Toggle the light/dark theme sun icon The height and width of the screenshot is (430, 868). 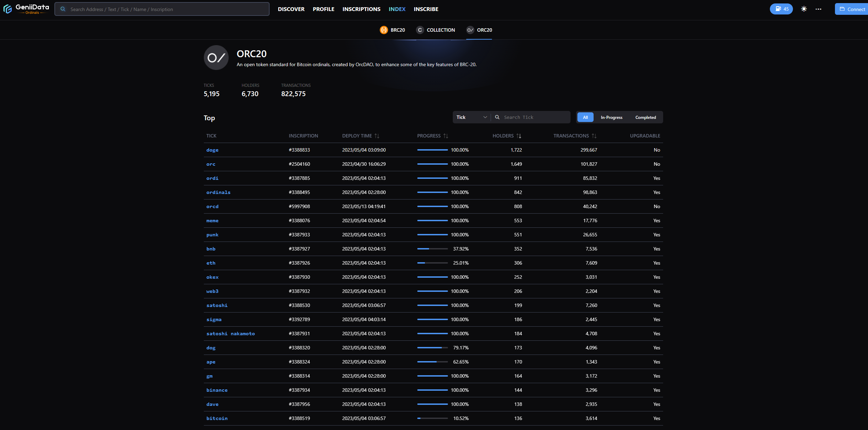(x=804, y=9)
